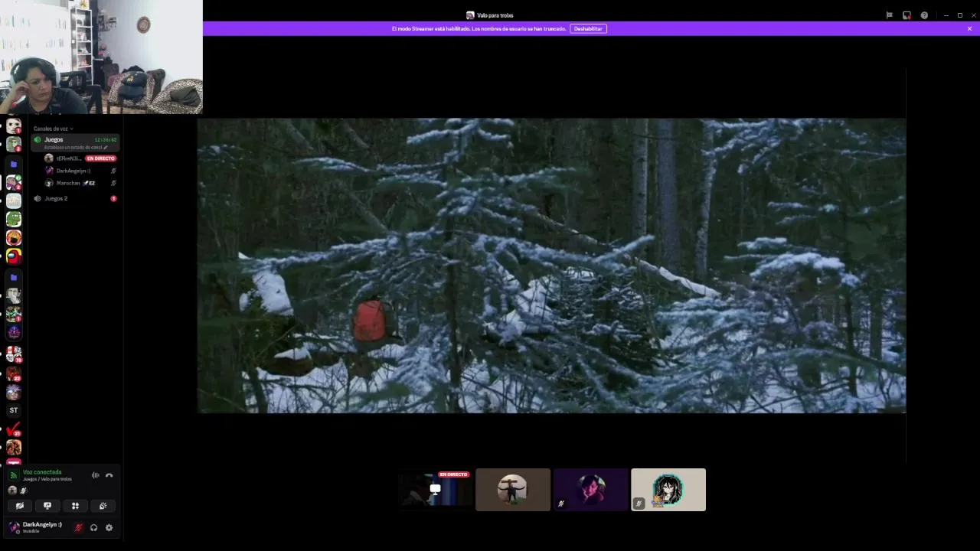This screenshot has height=551, width=980.
Task: Select the Juegos voice channel
Action: (75, 142)
